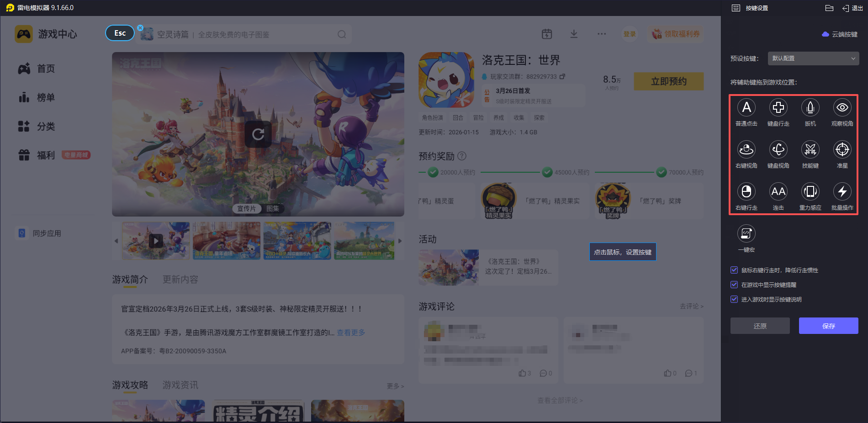This screenshot has width=868, height=423.
Task: Click the 按键设置 keyboard icon
Action: 736,8
